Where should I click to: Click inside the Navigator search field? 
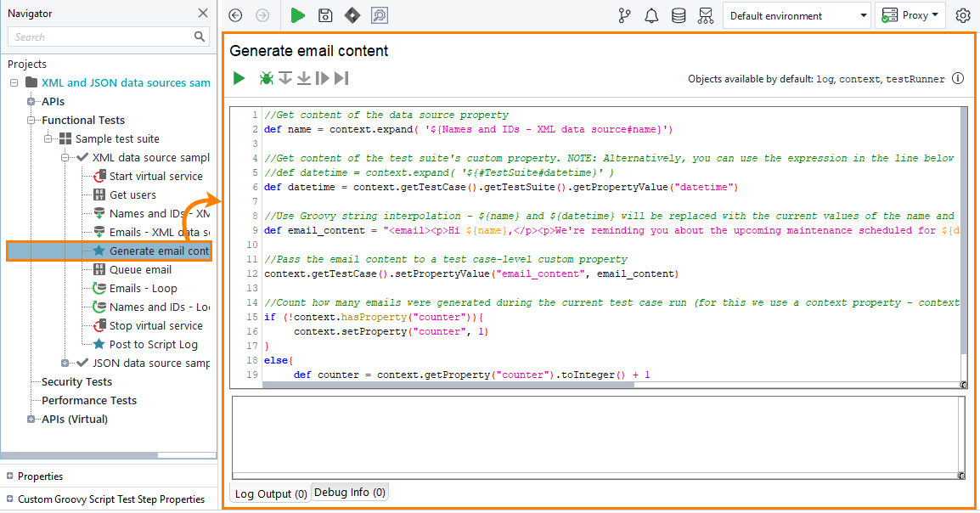[102, 37]
